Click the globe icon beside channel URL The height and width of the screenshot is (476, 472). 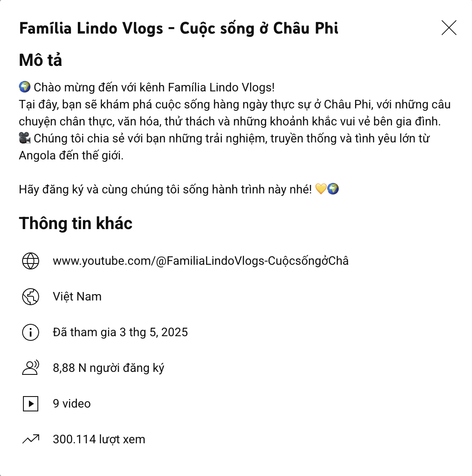pos(31,261)
